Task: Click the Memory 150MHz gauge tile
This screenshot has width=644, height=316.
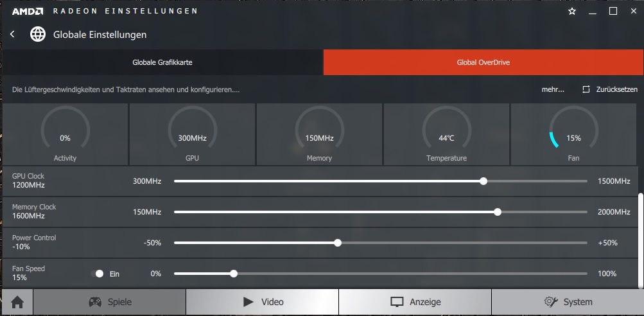Action: [x=319, y=134]
